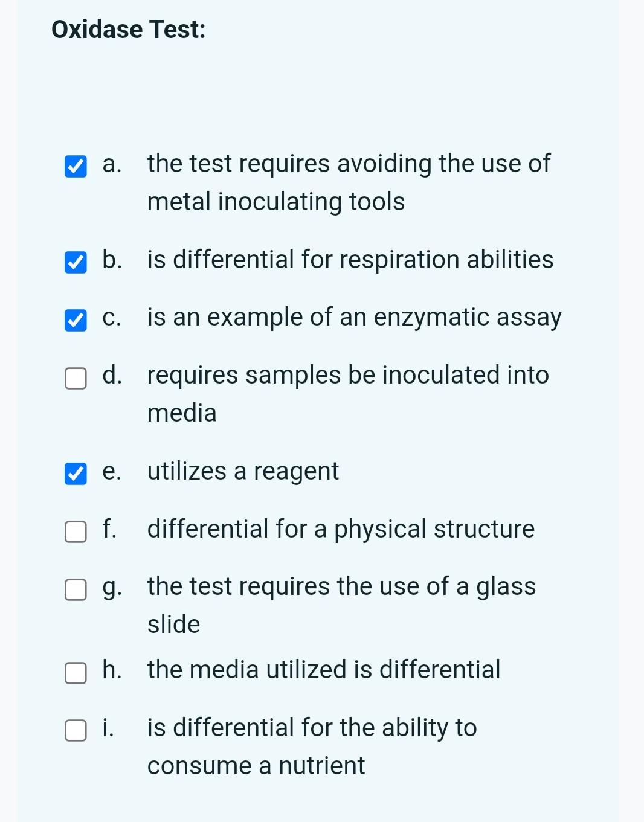
Task: Uncheck option a about metal inoculating tools
Action: pyautogui.click(x=76, y=166)
